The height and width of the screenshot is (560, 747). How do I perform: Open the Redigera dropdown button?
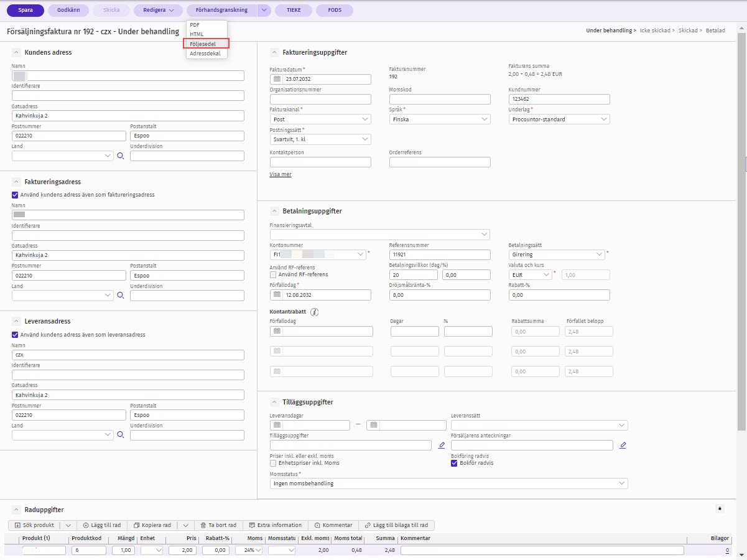(x=158, y=10)
